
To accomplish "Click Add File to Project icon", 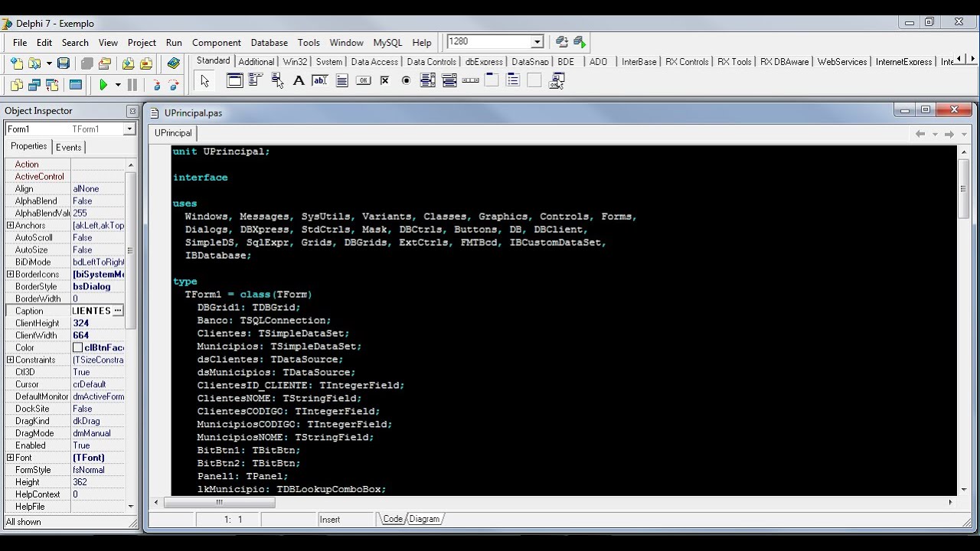I will coord(128,64).
